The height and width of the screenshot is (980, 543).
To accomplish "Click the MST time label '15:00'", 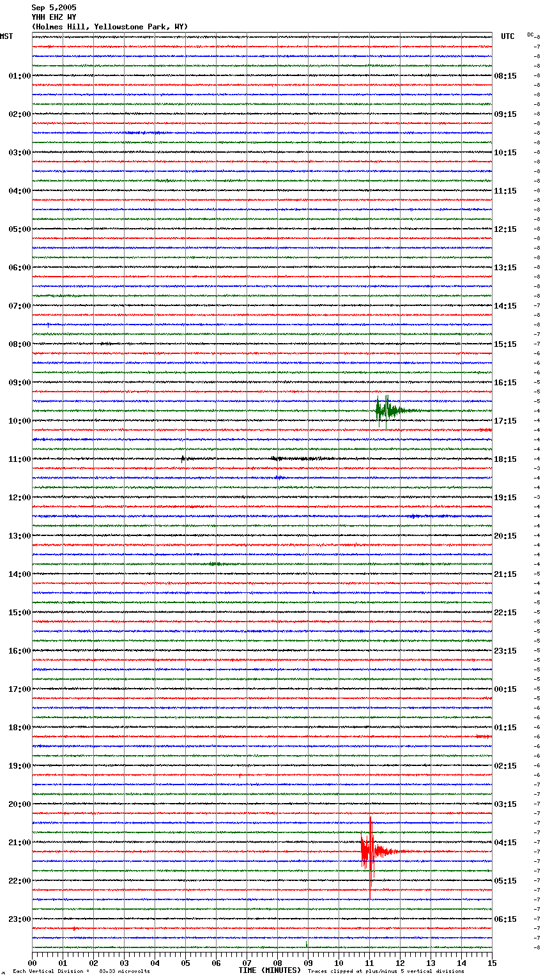I will coord(20,613).
